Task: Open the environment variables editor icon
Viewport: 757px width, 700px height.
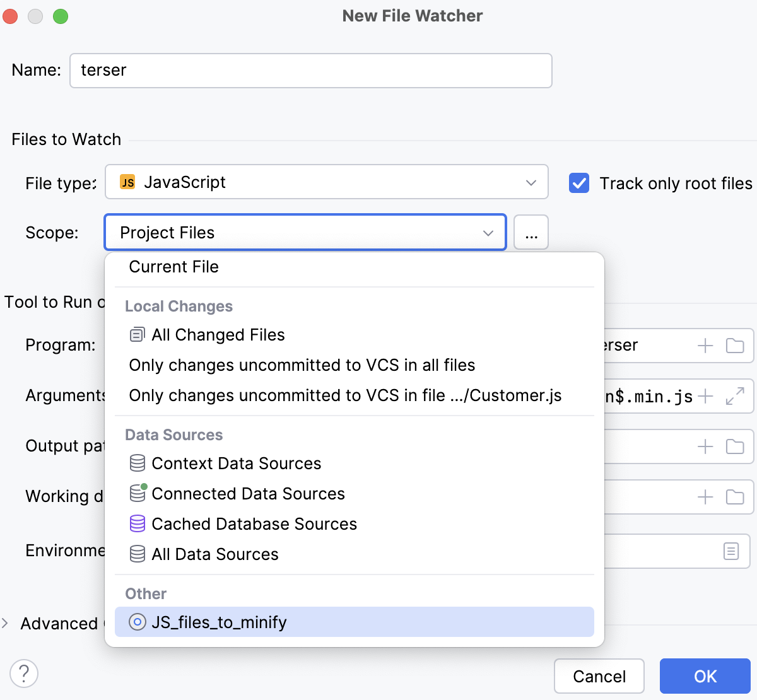Action: click(731, 551)
